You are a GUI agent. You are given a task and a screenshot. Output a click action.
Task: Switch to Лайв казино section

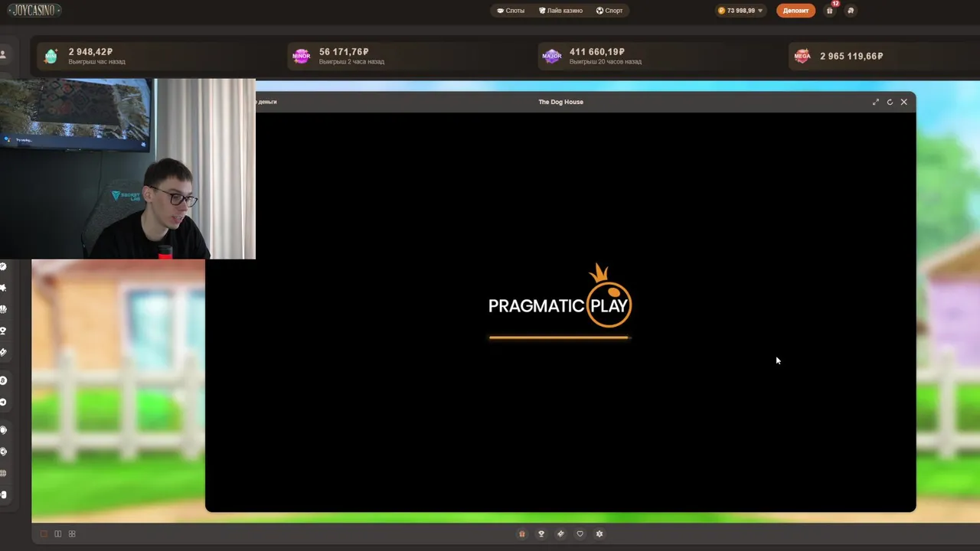point(560,11)
